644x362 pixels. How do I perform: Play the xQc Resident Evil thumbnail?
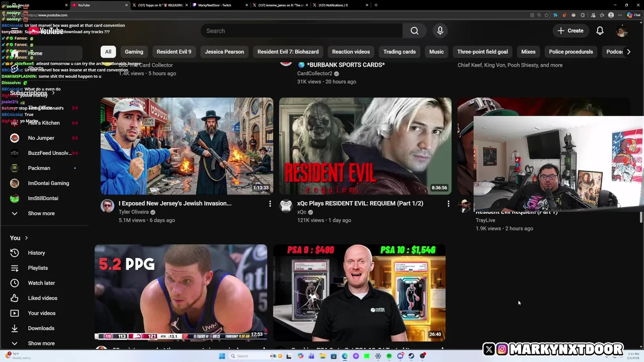click(x=365, y=146)
